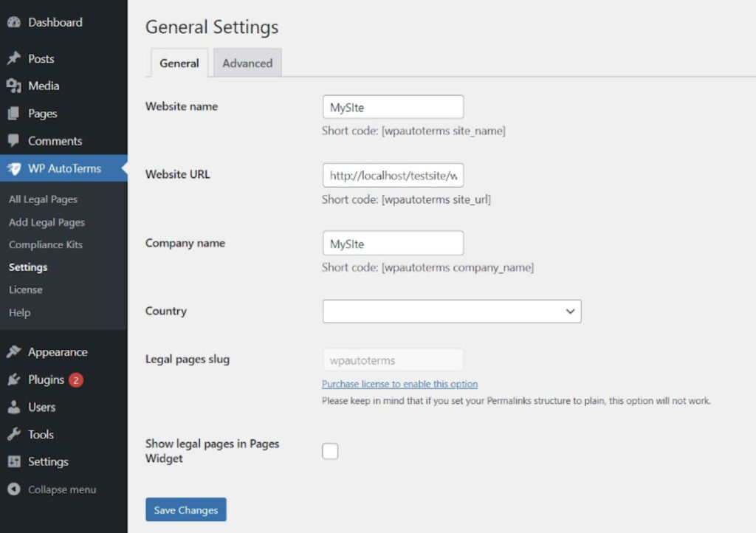
Task: Click the Pages icon in sidebar
Action: pos(13,114)
